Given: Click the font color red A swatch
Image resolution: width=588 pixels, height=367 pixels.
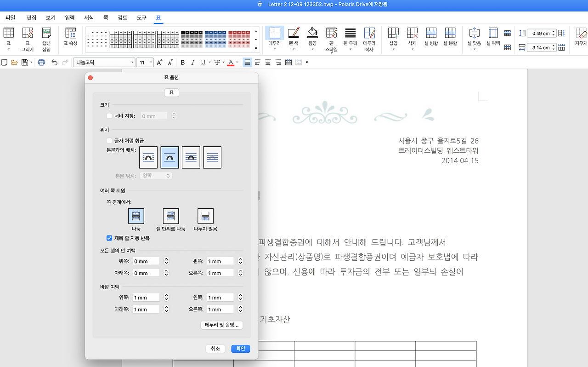Looking at the screenshot, I should click(231, 62).
